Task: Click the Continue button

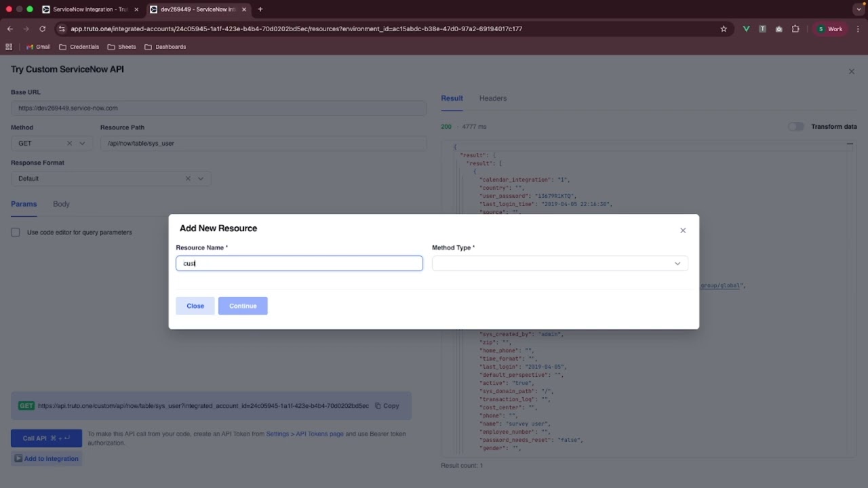Action: (x=243, y=306)
